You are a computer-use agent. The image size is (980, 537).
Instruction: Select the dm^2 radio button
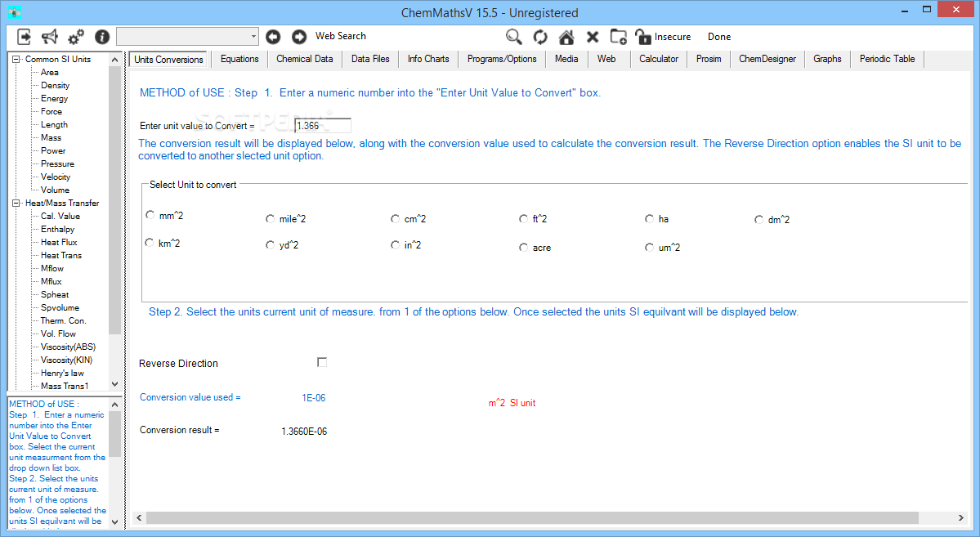(758, 219)
